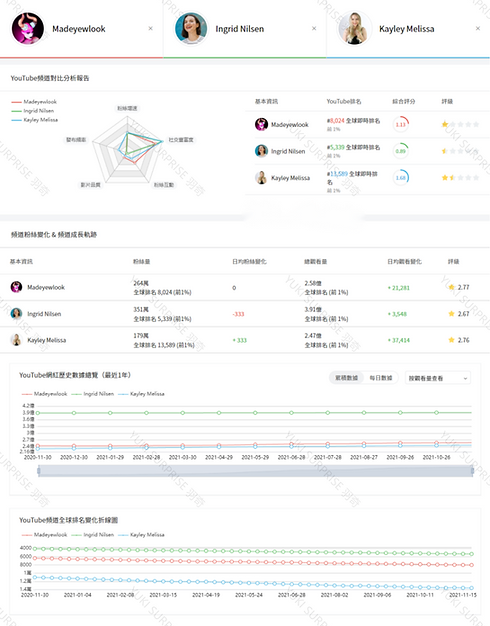Click the #8,024 global rank value

335,121
